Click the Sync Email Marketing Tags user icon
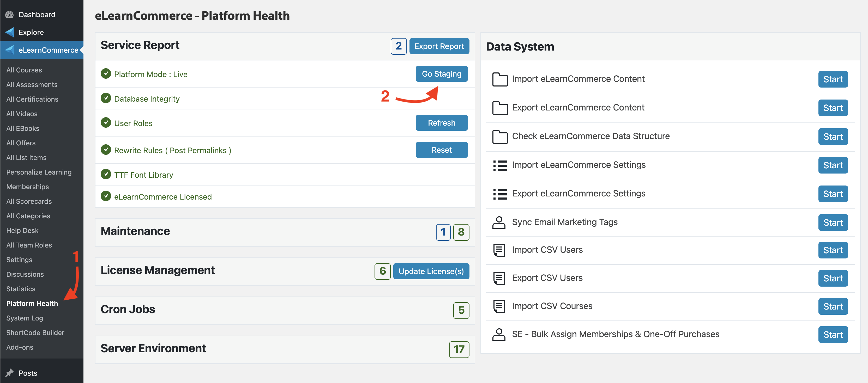This screenshot has height=383, width=868. point(499,222)
